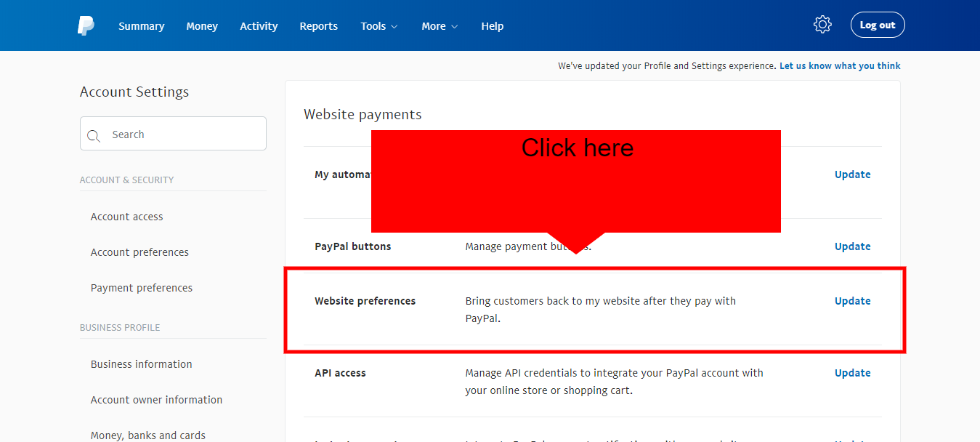Open the Activity page
The height and width of the screenshot is (442, 980).
(259, 26)
